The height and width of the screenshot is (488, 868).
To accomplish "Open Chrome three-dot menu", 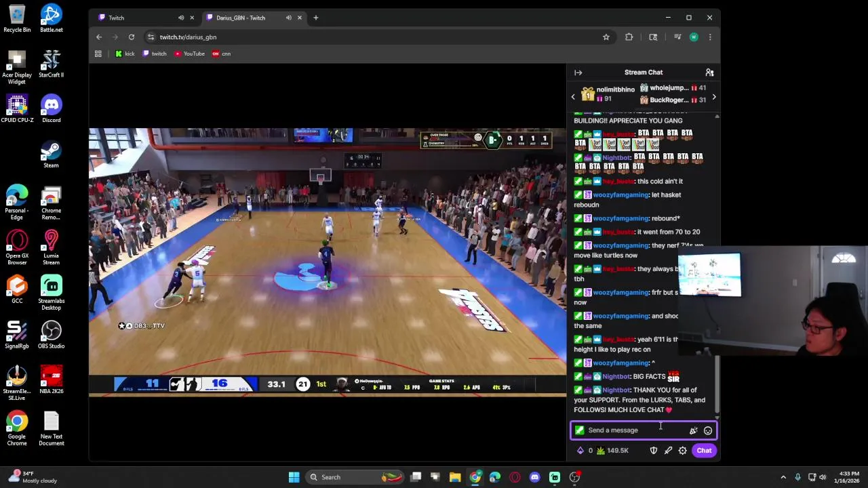I will click(x=710, y=37).
